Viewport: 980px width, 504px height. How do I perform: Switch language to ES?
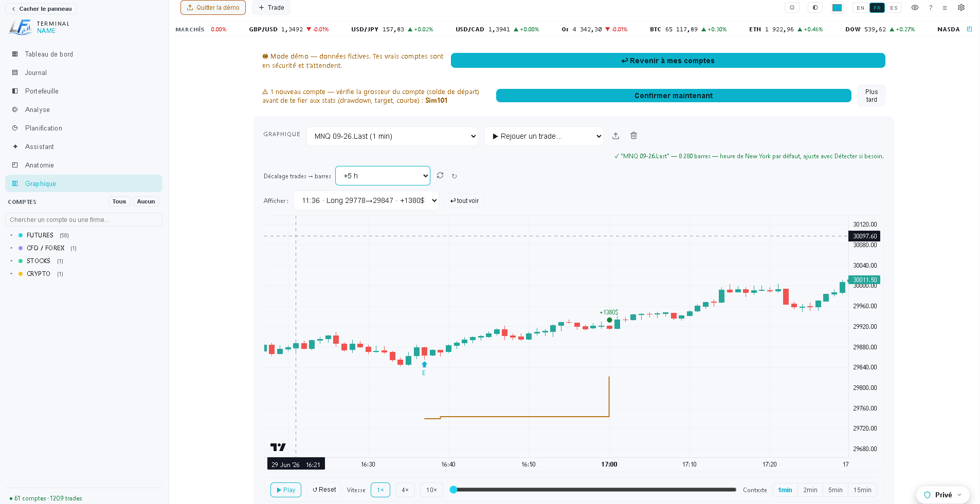click(x=894, y=8)
